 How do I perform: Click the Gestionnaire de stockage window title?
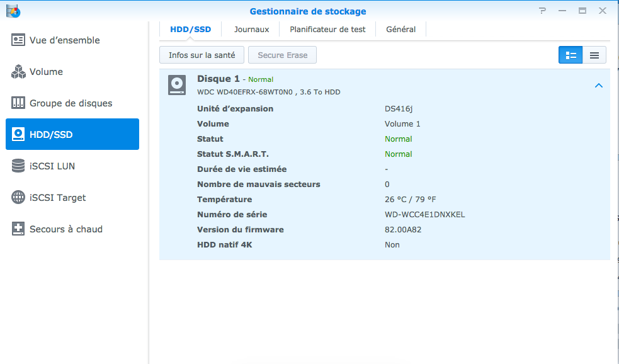tap(308, 11)
